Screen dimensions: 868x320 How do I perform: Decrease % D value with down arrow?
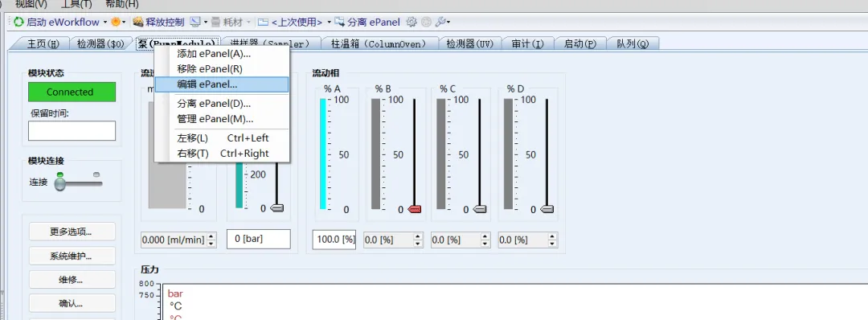552,244
